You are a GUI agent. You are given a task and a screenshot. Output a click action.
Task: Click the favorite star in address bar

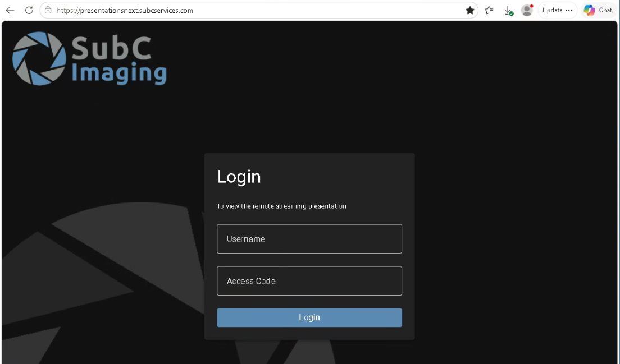pyautogui.click(x=469, y=10)
